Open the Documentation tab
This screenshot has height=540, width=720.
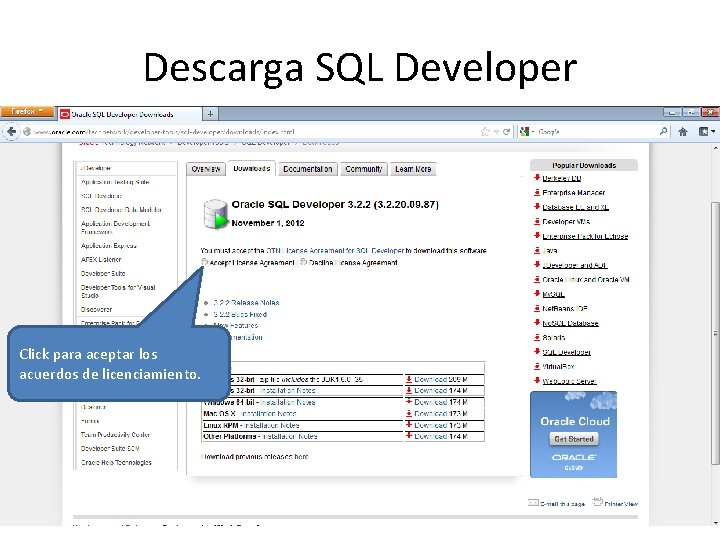[x=308, y=169]
